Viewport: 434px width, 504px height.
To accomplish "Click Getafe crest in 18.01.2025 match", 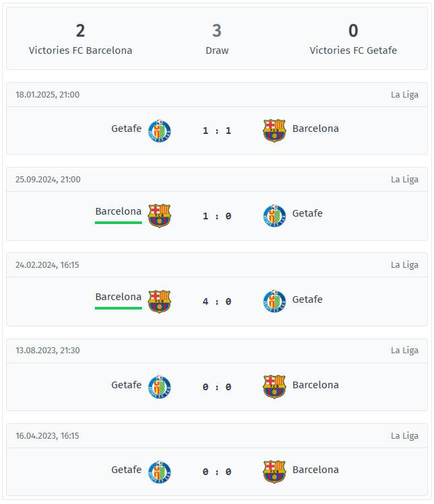I will click(159, 131).
